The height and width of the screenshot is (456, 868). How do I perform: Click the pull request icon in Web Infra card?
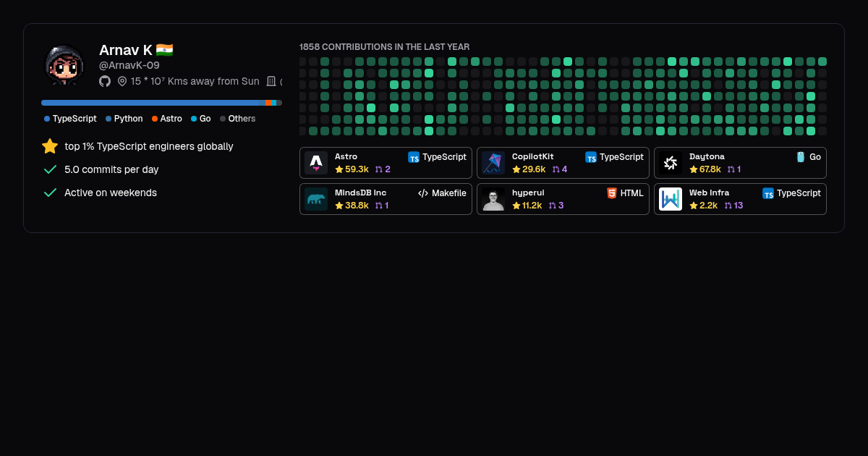tap(728, 206)
